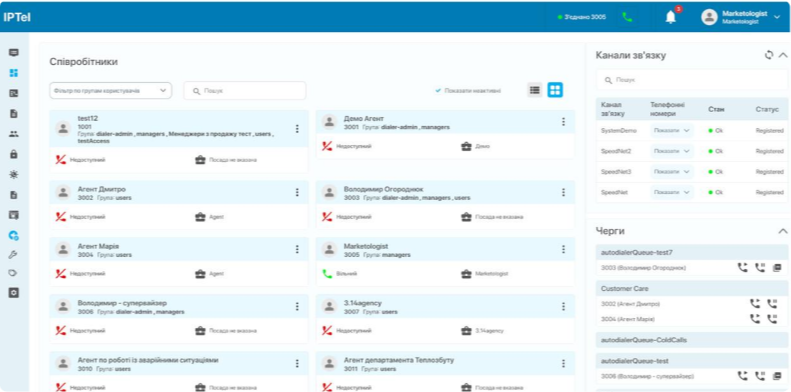Click first call icon for 3003 queue member
791x392 pixels.
[x=743, y=267]
